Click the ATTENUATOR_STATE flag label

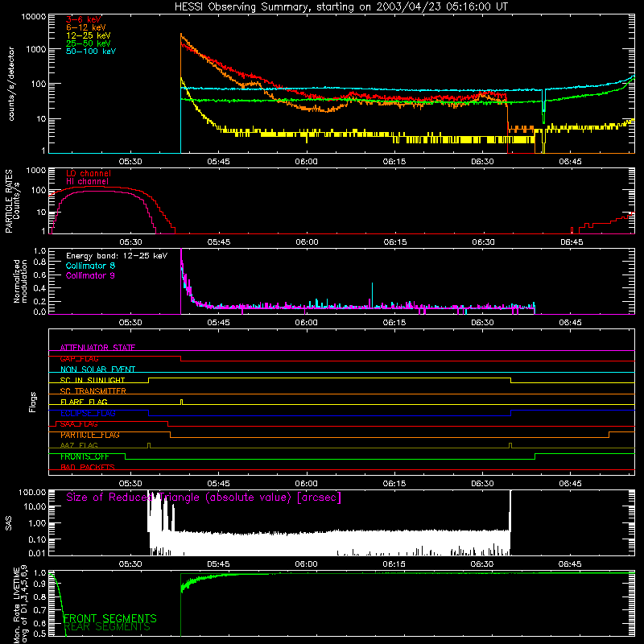[x=97, y=348]
